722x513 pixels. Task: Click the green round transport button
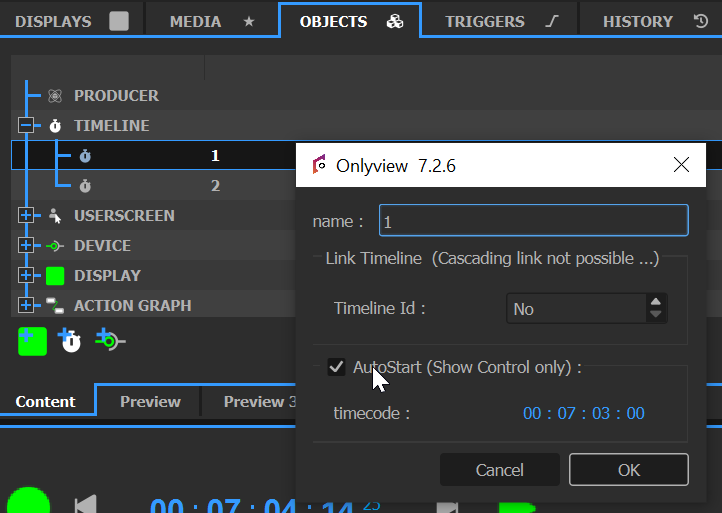[x=29, y=502]
